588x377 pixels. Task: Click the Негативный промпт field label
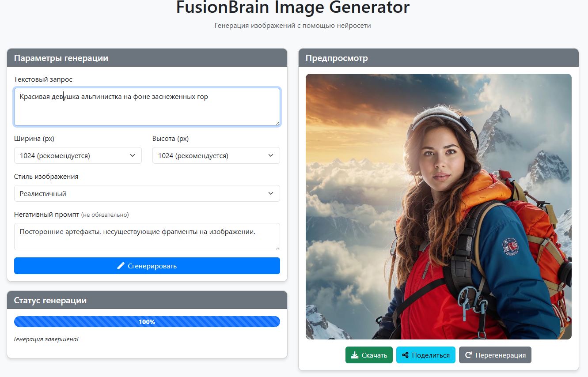click(46, 215)
